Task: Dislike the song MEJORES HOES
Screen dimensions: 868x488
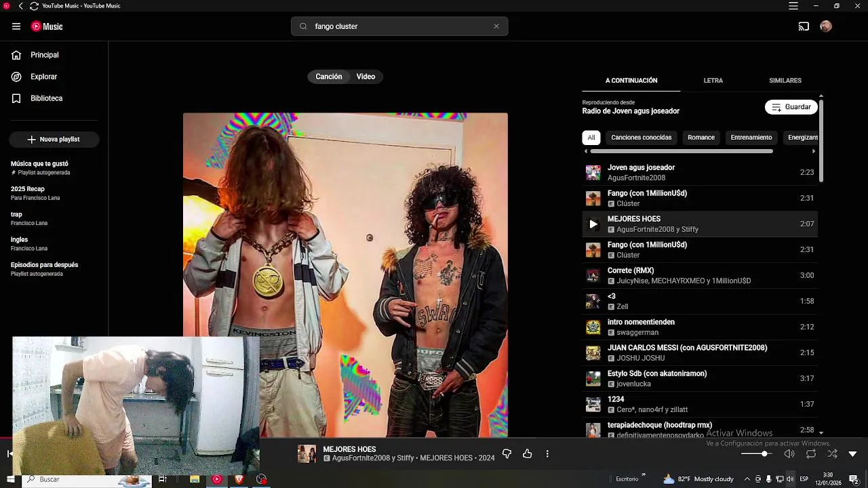Action: point(507,454)
